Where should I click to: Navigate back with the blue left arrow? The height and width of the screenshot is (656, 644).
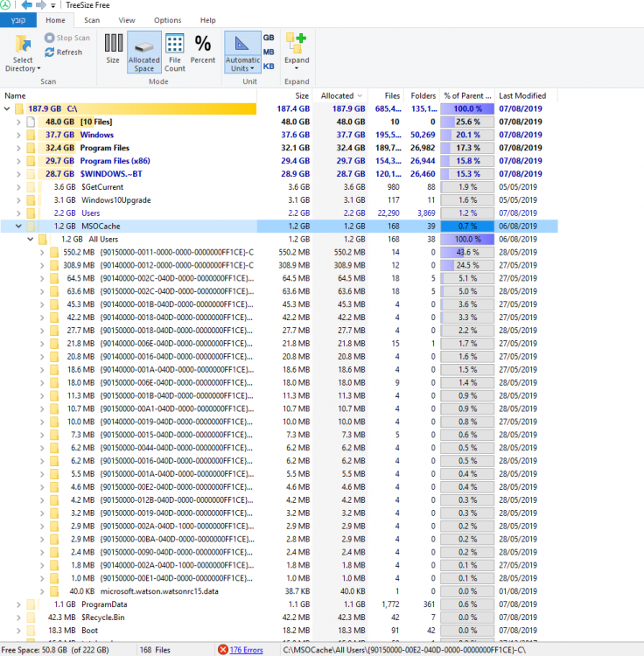point(26,5)
